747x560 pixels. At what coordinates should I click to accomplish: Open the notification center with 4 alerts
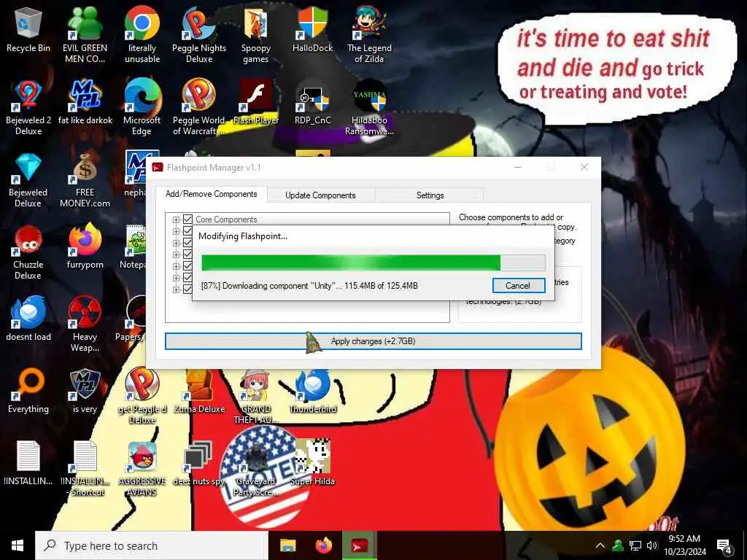pyautogui.click(x=724, y=546)
